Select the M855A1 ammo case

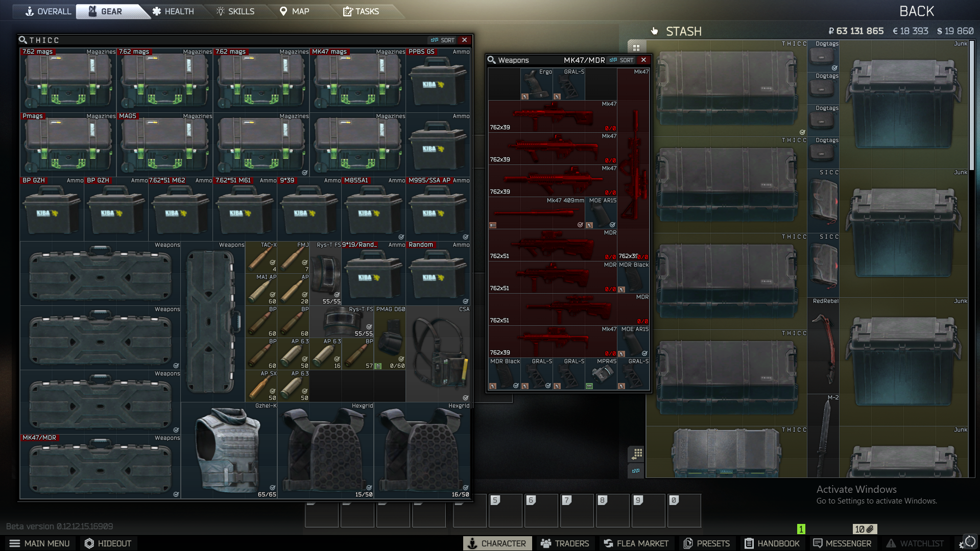click(374, 209)
